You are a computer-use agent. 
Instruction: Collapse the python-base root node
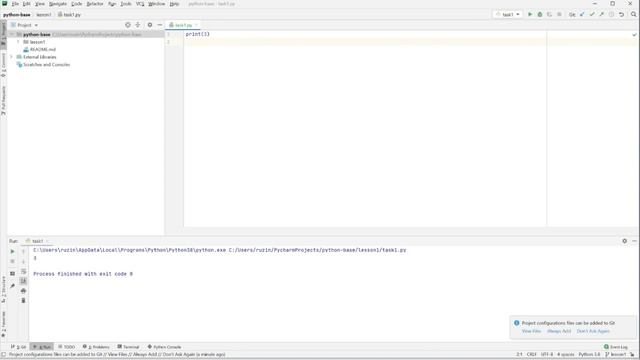[11, 35]
